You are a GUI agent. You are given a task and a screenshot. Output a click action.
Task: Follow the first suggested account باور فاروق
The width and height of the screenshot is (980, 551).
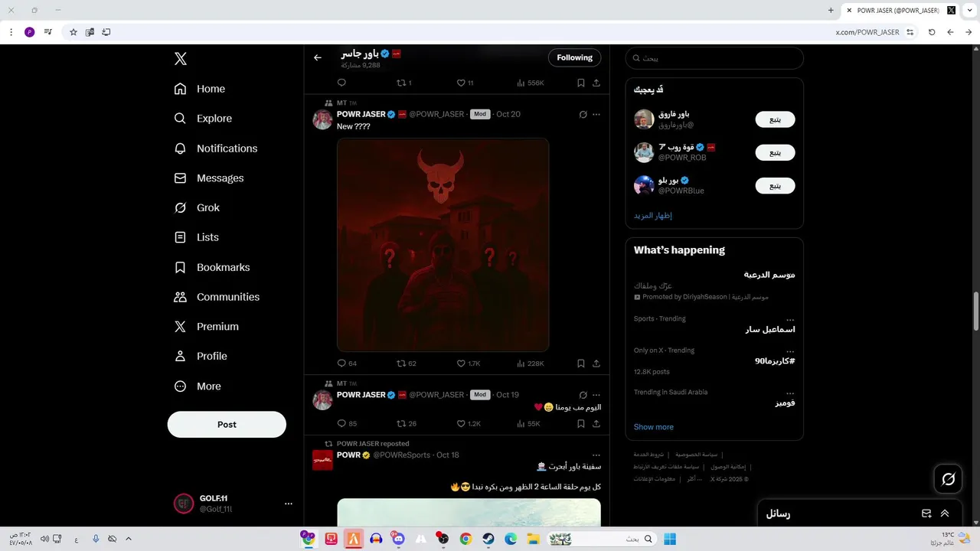[x=775, y=119]
